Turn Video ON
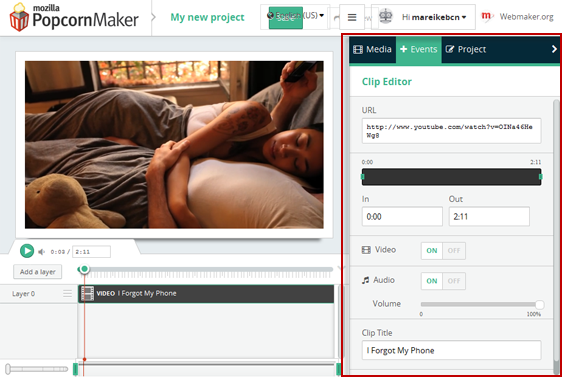The height and width of the screenshot is (377, 562). click(x=432, y=251)
